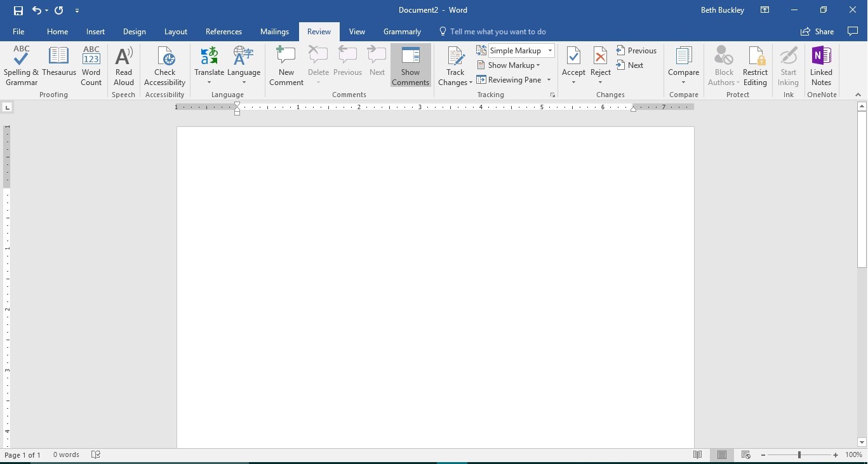Open Restrict Editing pane
The image size is (868, 464).
[x=755, y=66]
